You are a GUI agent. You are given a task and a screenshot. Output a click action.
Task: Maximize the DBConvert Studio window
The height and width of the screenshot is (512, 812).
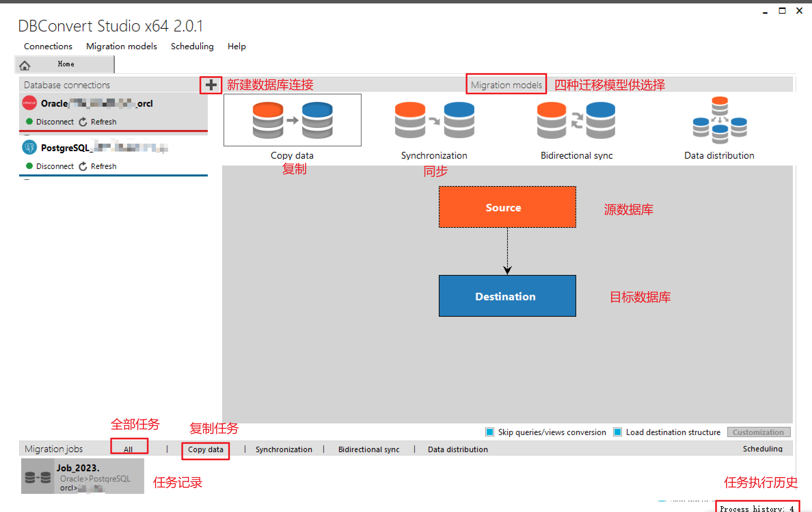click(782, 11)
